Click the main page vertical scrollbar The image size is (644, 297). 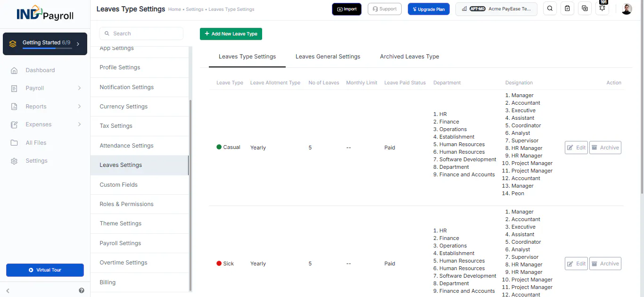[642, 97]
